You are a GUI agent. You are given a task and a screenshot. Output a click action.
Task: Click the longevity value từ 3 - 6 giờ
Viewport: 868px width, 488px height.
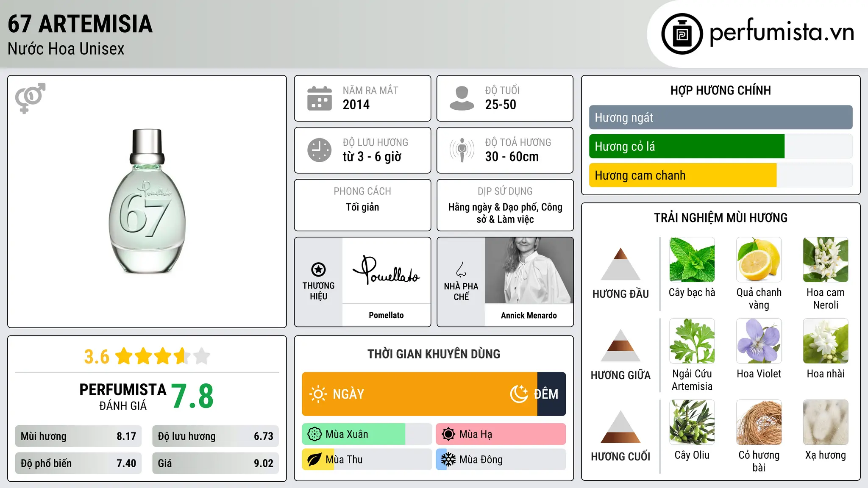click(x=372, y=157)
